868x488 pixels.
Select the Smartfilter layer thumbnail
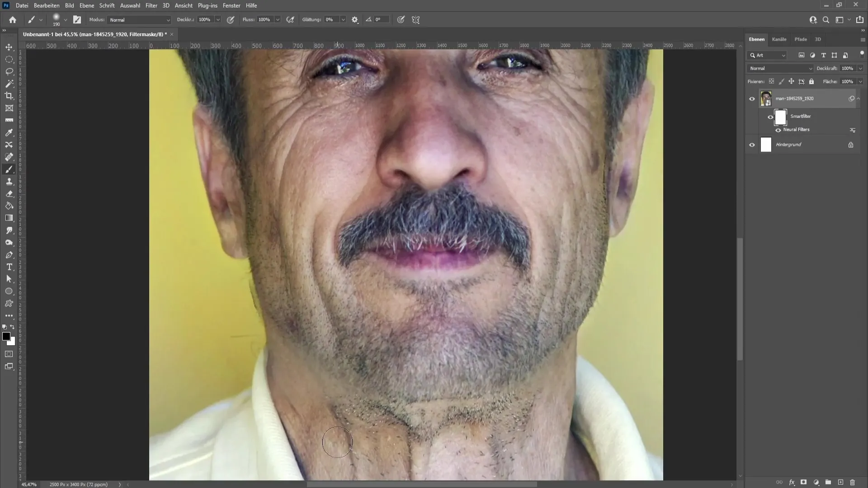point(781,116)
